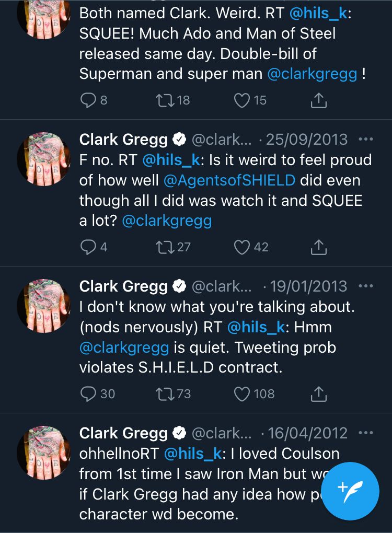Open @hils_k mention in the 16/04/2012 tweet

(193, 454)
